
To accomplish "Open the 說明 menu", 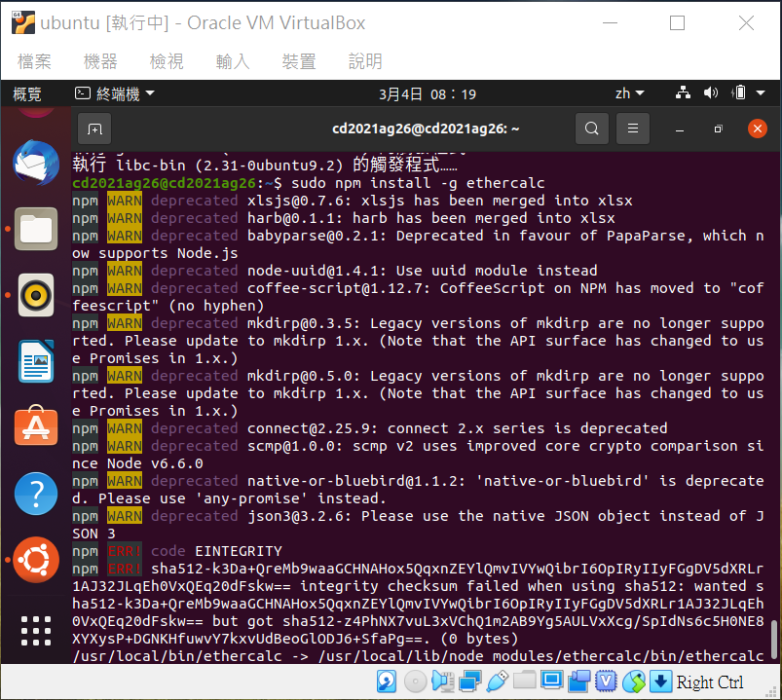I will click(x=365, y=61).
